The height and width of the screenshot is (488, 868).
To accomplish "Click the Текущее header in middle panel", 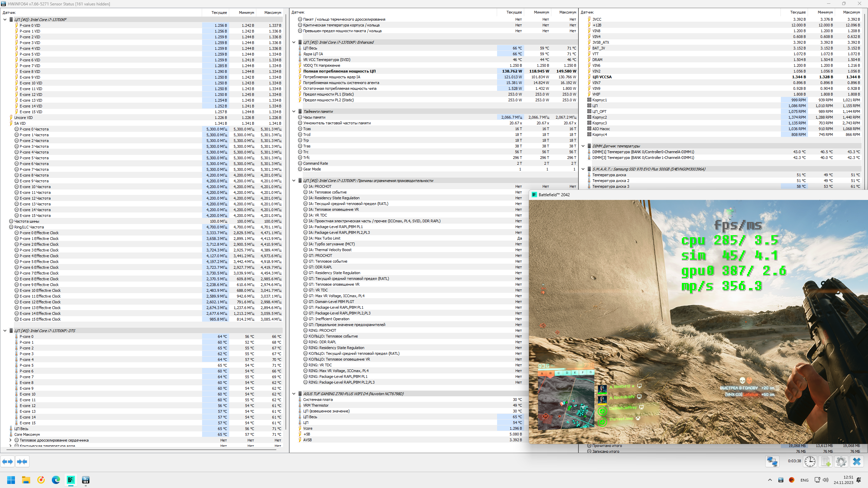I will pos(514,12).
